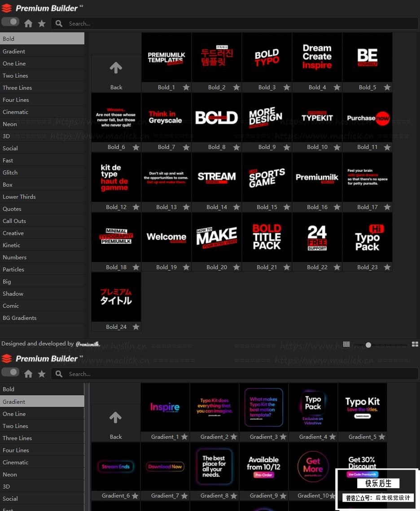Open the Box category

(x=42, y=184)
